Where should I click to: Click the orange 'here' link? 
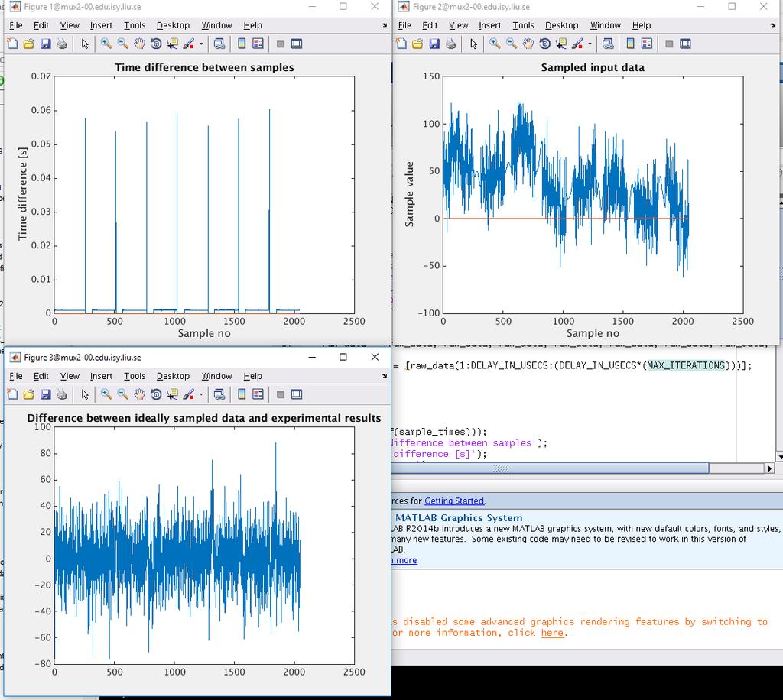pos(552,633)
